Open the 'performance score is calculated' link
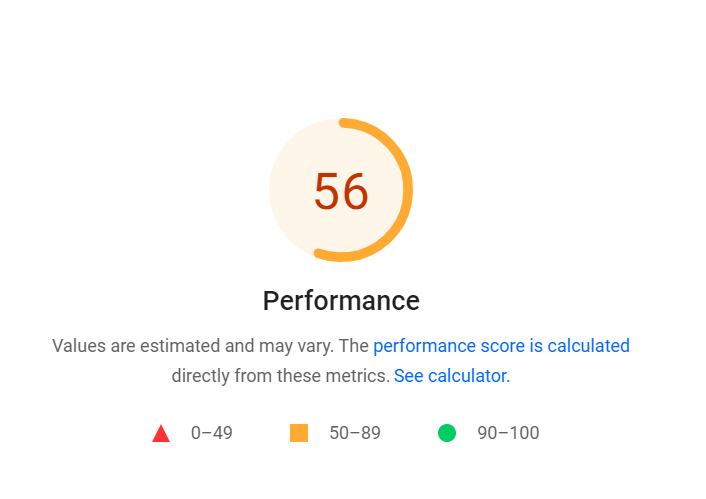This screenshot has height=499, width=706. pos(501,346)
